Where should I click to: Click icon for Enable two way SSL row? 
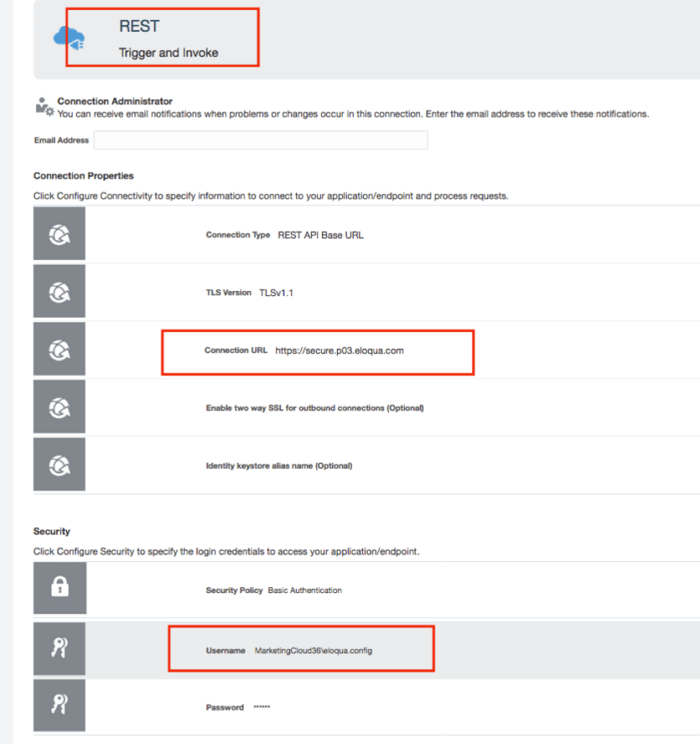point(59,408)
